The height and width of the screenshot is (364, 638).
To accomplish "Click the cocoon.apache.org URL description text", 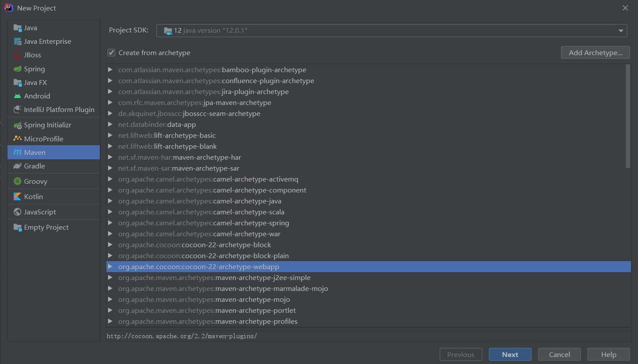I will pos(182,336).
